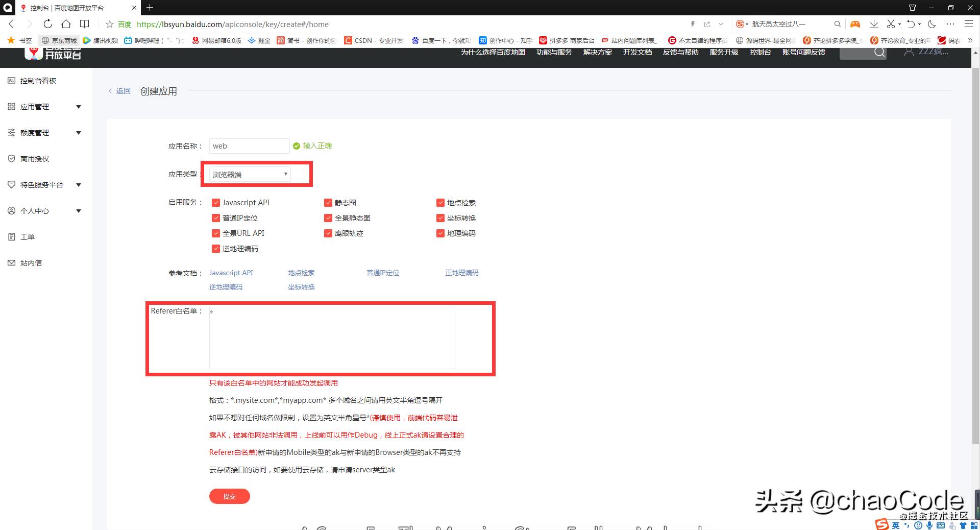Refresh the page with the reload icon
This screenshot has width=980, height=530.
(x=47, y=24)
